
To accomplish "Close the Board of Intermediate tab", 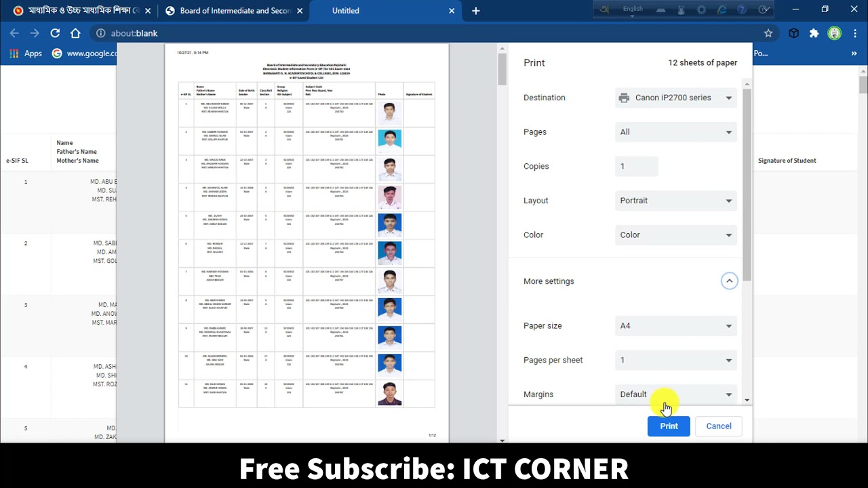I will [x=301, y=11].
